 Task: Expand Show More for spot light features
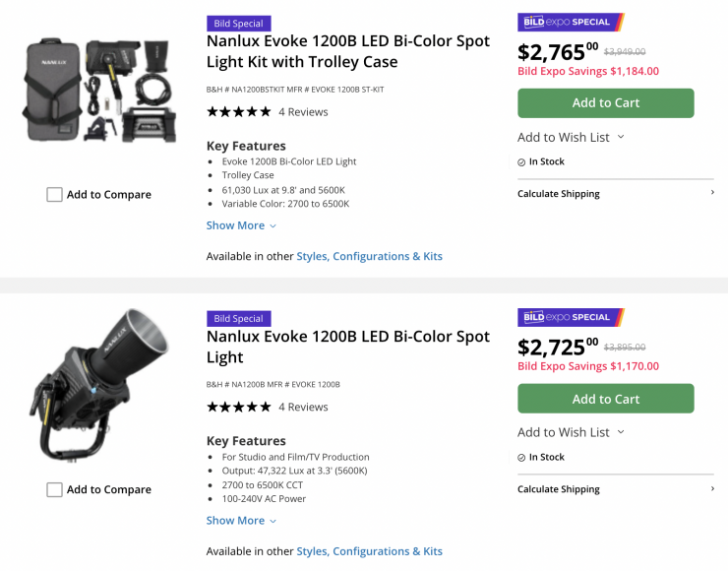241,521
